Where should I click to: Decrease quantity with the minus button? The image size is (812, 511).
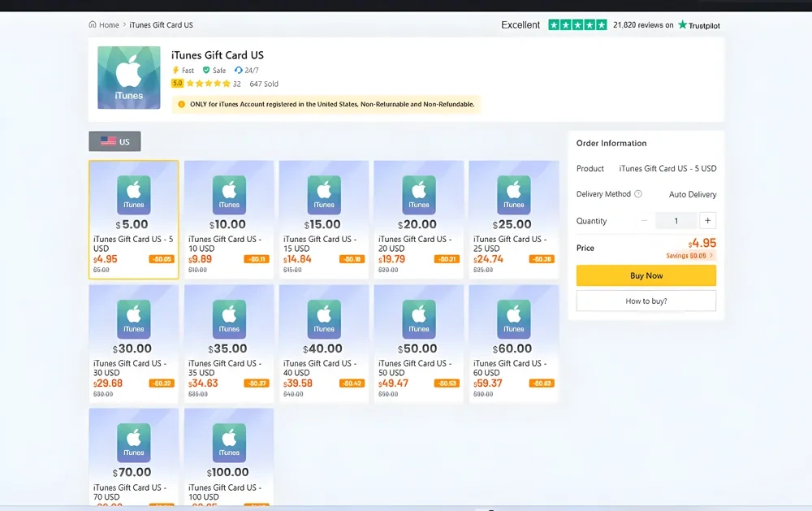(645, 220)
